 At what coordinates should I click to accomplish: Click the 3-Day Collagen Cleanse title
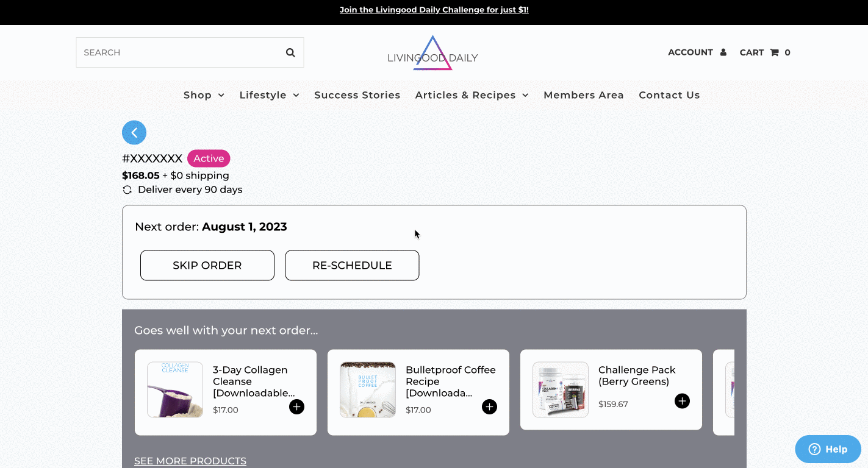coord(254,381)
